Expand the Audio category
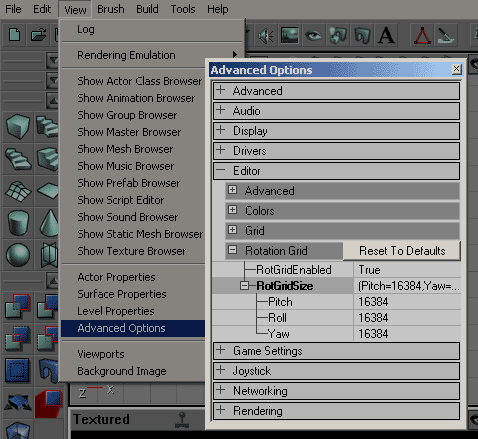 [x=221, y=110]
